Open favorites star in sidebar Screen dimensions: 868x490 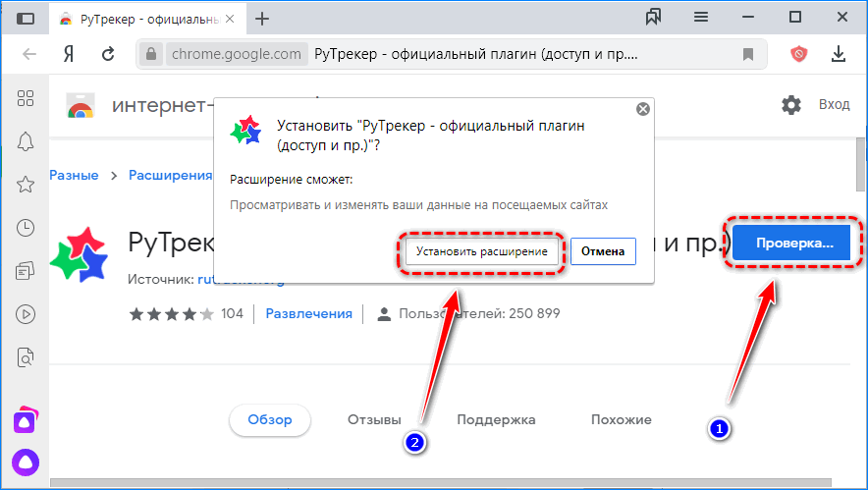tap(26, 185)
